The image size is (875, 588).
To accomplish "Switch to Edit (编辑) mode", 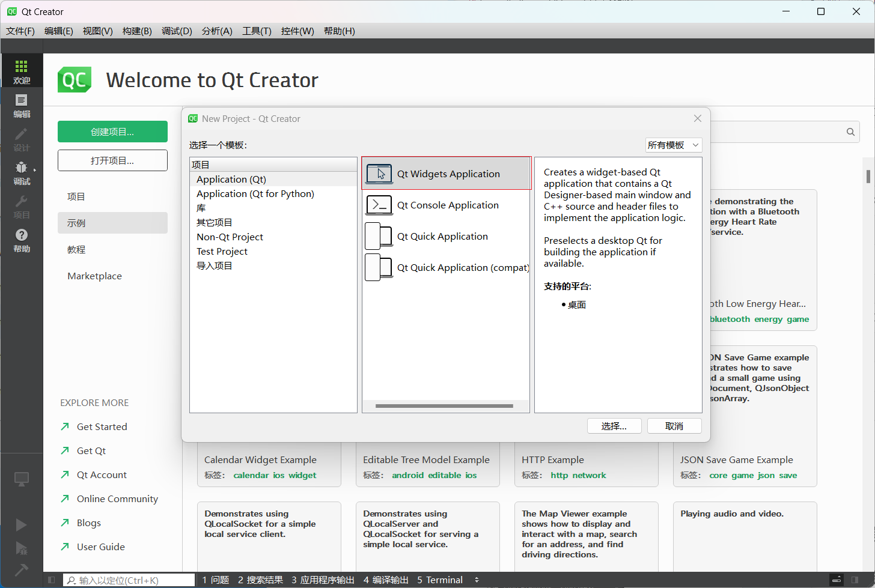I will pos(22,105).
